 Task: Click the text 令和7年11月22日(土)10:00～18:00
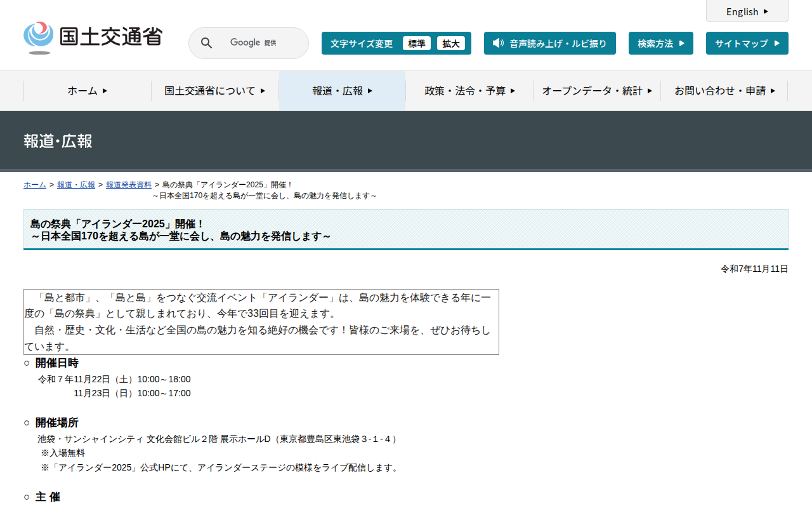[x=114, y=379]
